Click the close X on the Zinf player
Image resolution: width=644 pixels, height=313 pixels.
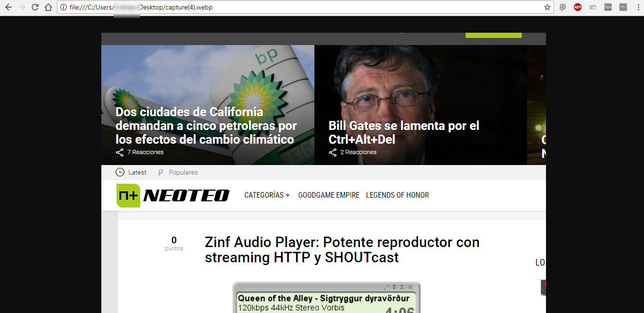(x=411, y=287)
